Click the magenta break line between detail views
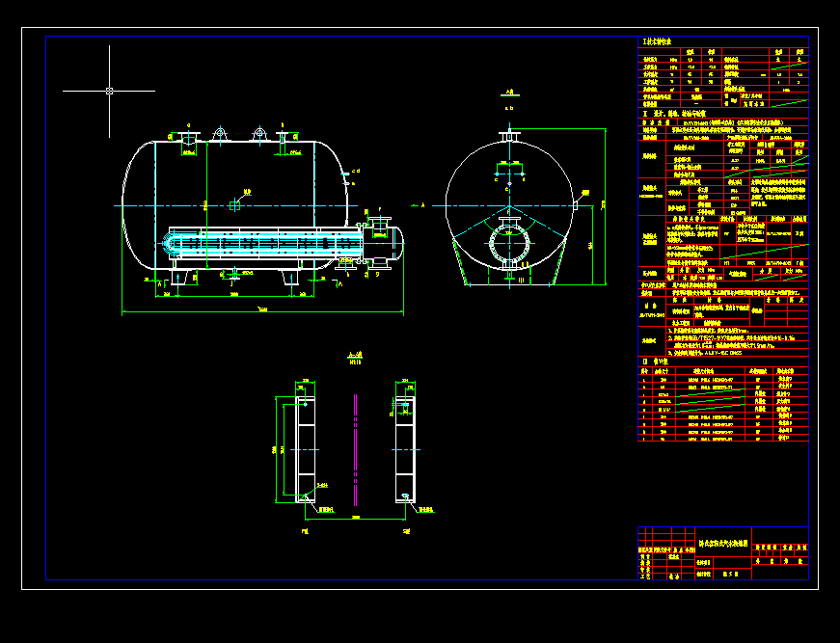Viewport: 840px width, 643px height. point(355,448)
